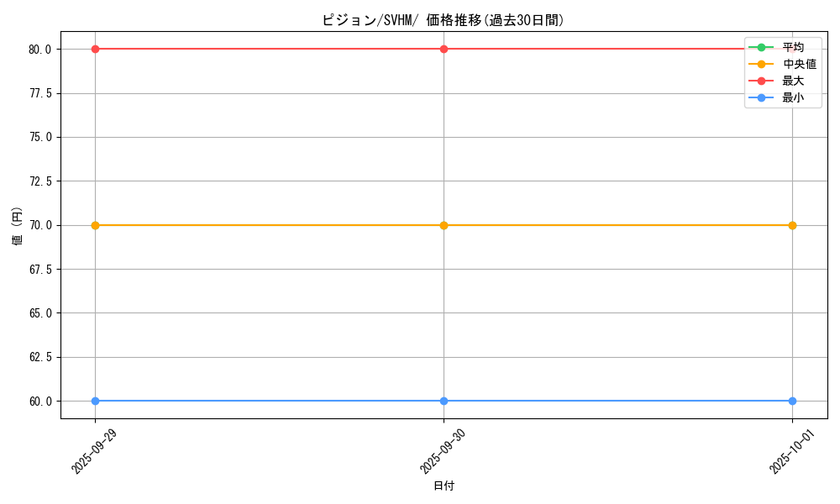840x504 pixels.
Task: Pick the orange median point on 2025-09-30
Action: pyautogui.click(x=444, y=225)
